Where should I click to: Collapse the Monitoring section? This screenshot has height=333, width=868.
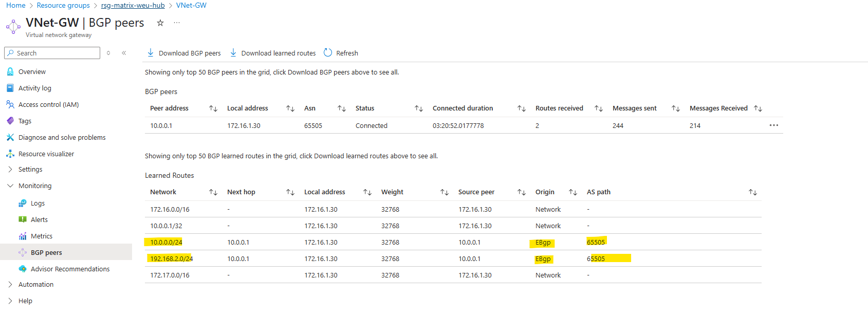pyautogui.click(x=10, y=186)
